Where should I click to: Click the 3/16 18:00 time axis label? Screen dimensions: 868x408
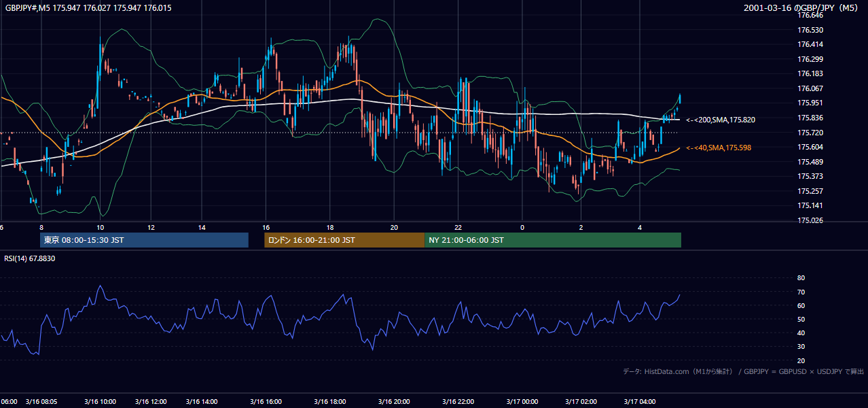pyautogui.click(x=329, y=402)
